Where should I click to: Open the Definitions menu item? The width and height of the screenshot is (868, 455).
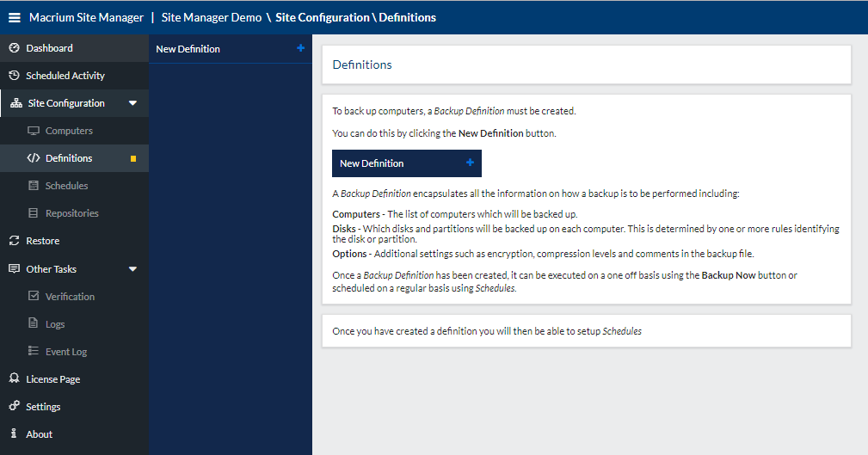69,158
